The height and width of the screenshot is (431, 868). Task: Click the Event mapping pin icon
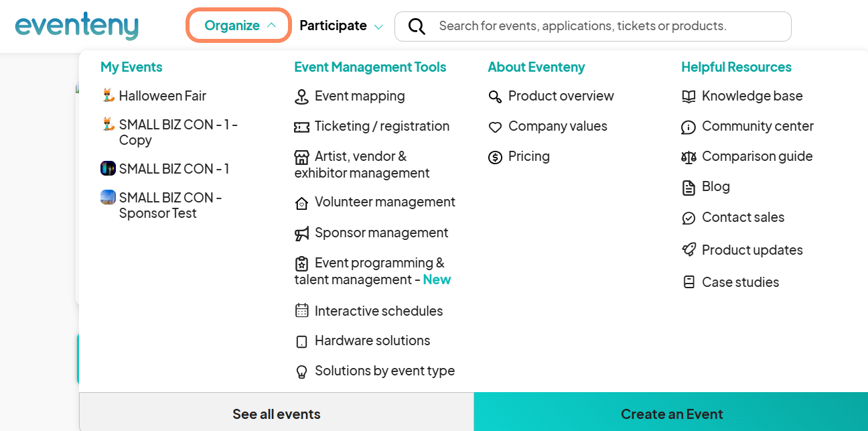[301, 97]
